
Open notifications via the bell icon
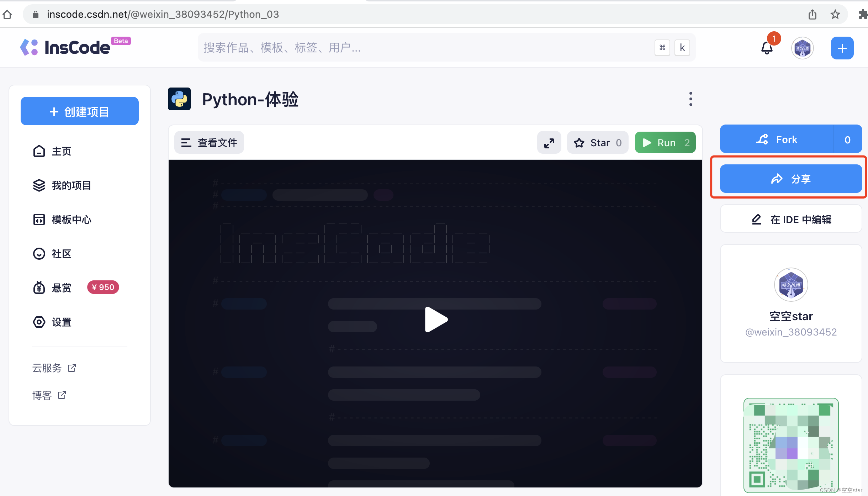click(766, 48)
